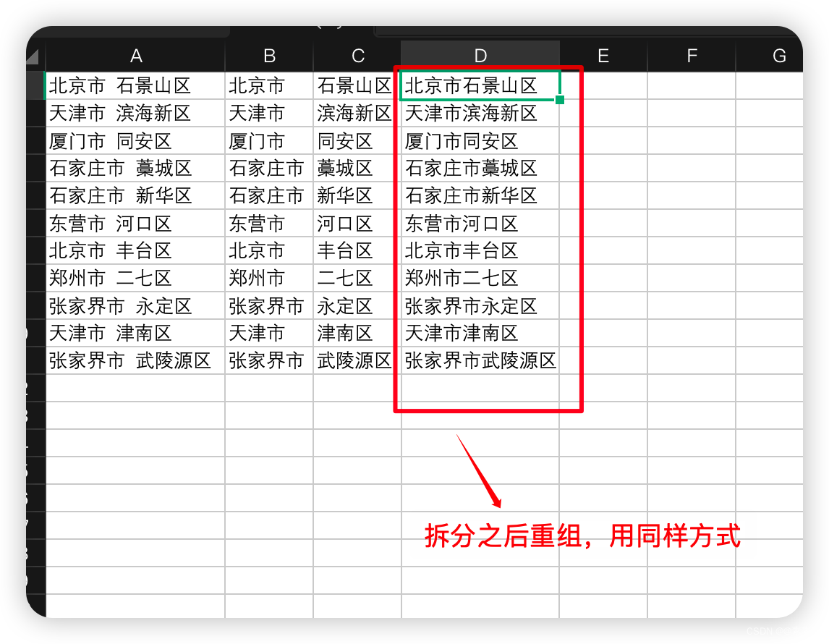Select column D header
The height and width of the screenshot is (644, 829).
480,56
